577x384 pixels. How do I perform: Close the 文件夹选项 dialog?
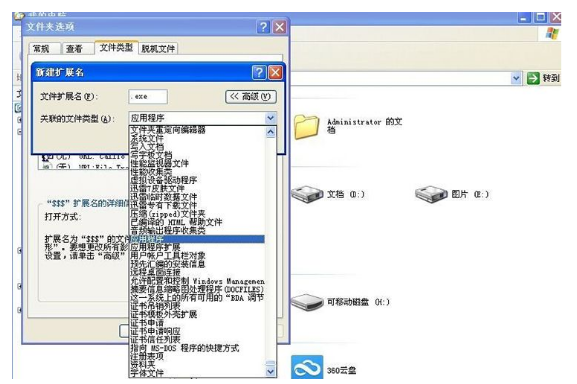pos(280,27)
